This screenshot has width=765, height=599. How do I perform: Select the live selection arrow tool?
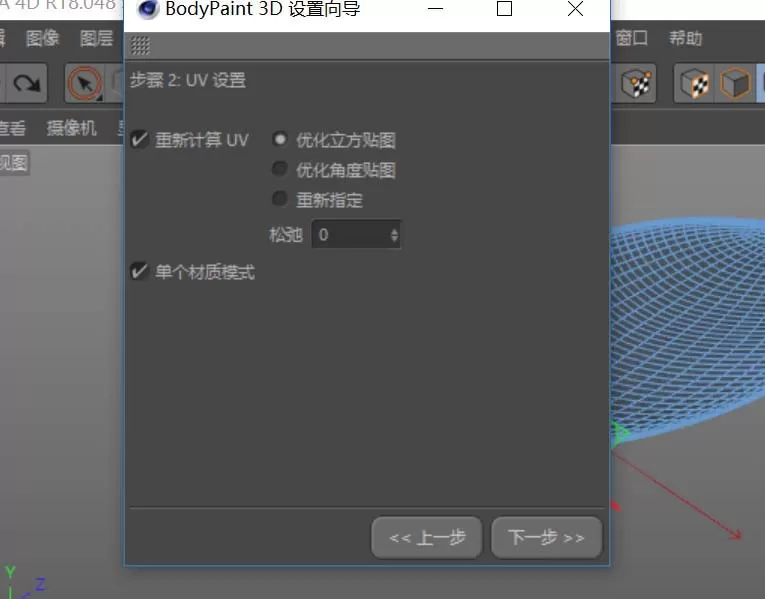pos(85,83)
